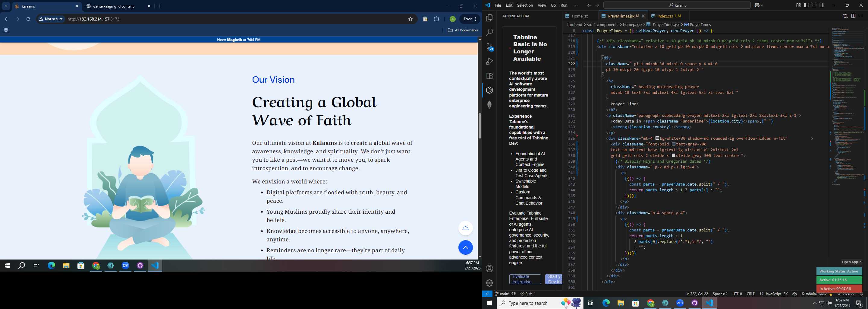This screenshot has width=868, height=309.
Task: Click the web page vertical scrollbar thumb
Action: [x=480, y=126]
